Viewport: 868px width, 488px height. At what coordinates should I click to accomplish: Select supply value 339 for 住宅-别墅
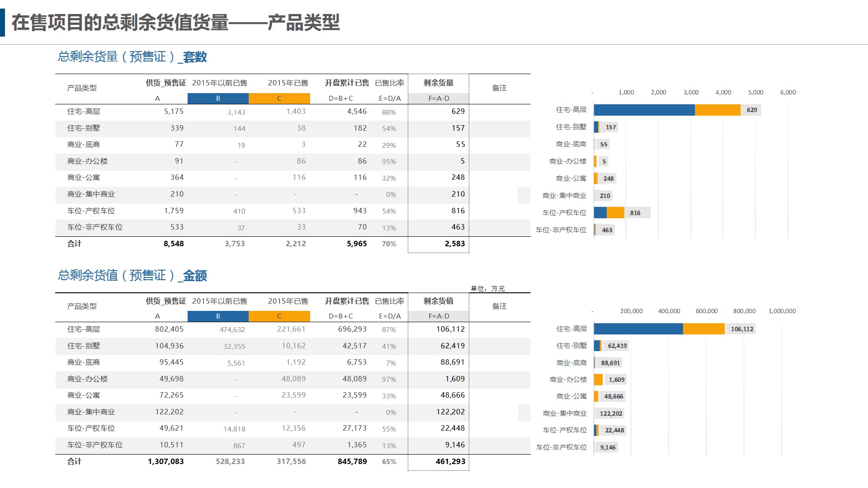177,128
